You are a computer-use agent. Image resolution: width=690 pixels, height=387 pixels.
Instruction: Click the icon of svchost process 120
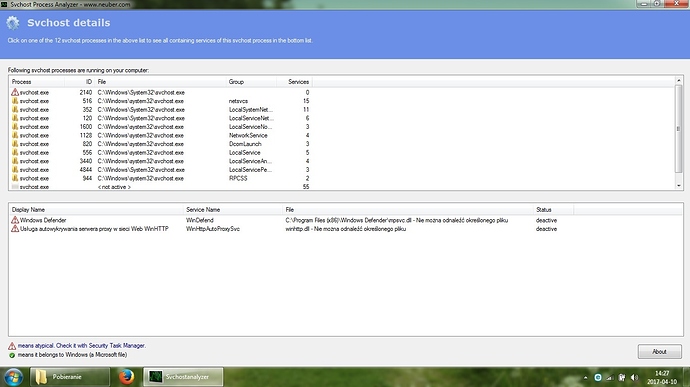pyautogui.click(x=15, y=118)
